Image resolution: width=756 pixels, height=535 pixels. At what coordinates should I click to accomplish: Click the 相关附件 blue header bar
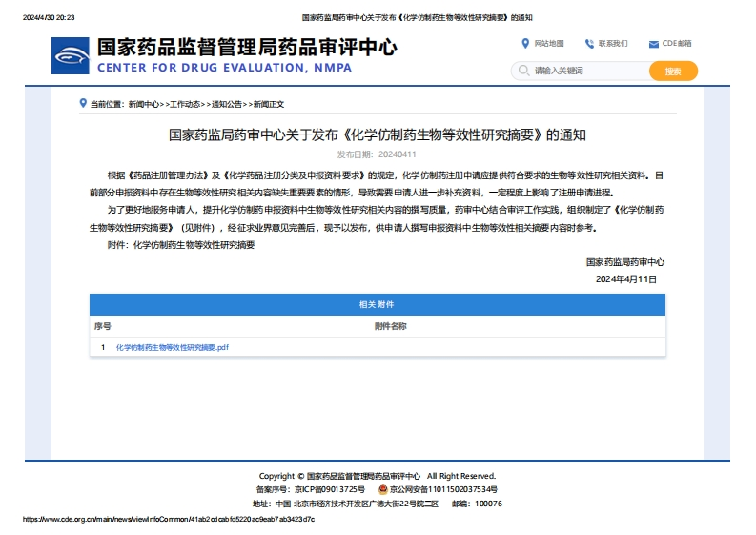click(378, 304)
